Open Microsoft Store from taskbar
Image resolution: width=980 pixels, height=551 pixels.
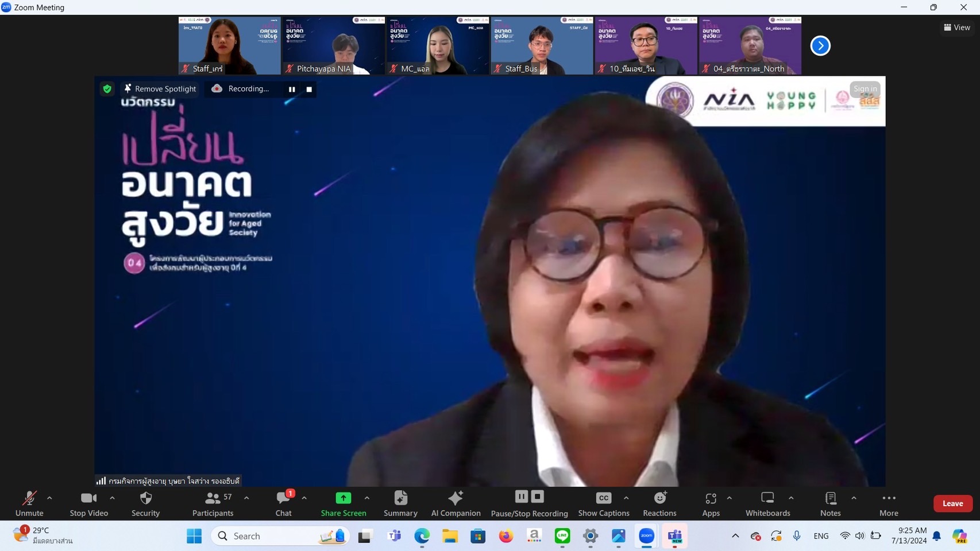(x=478, y=536)
